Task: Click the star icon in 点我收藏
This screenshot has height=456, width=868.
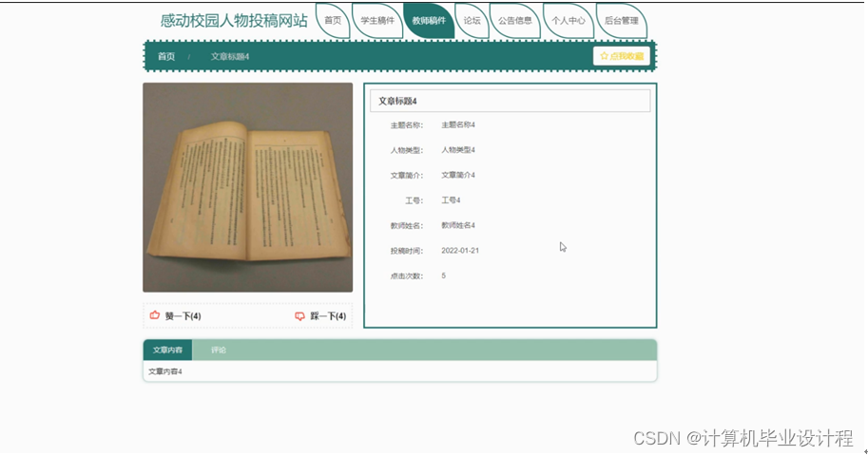Action: point(604,56)
